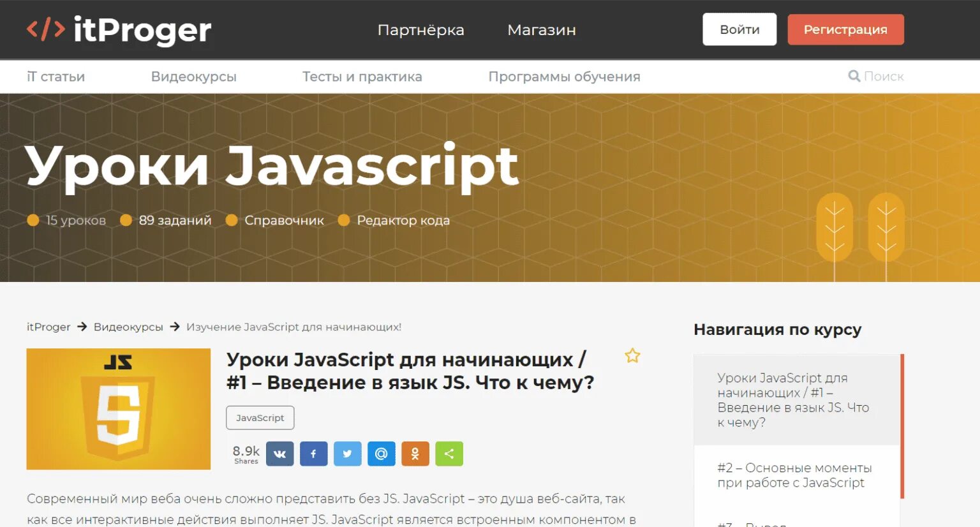Open the Магазин page

[542, 30]
